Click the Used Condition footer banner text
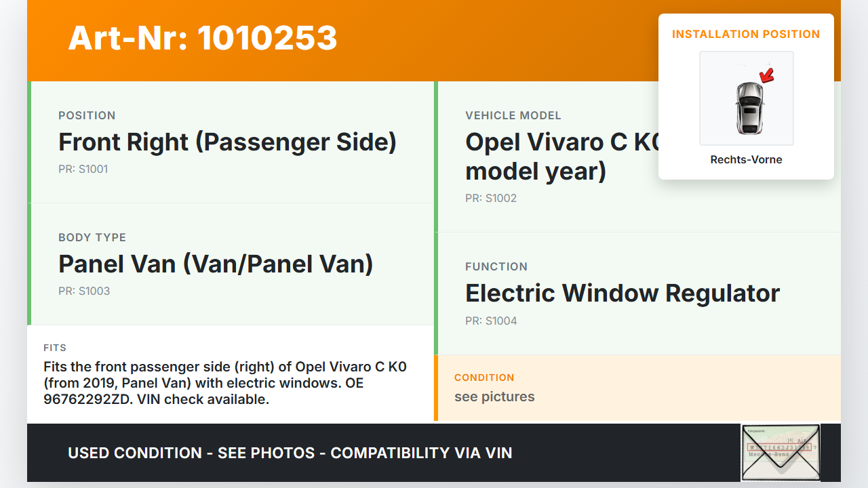This screenshot has width=868, height=488. click(x=290, y=453)
